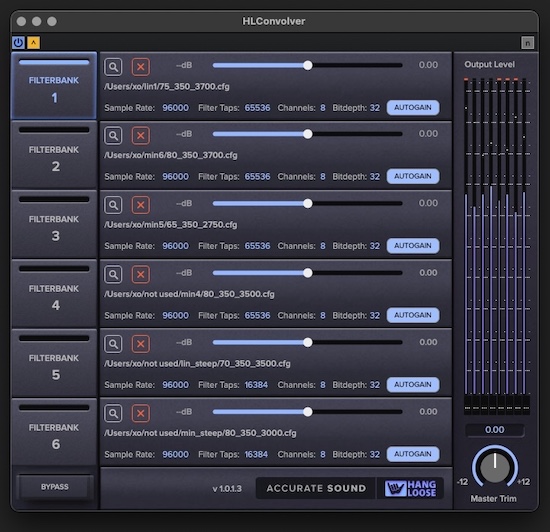
Task: Toggle AUTOGAIN for 65_350_2750.cfg
Action: [x=413, y=245]
